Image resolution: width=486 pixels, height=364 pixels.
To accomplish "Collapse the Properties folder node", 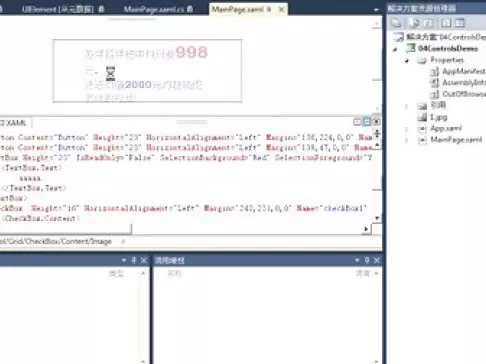I will 407,61.
